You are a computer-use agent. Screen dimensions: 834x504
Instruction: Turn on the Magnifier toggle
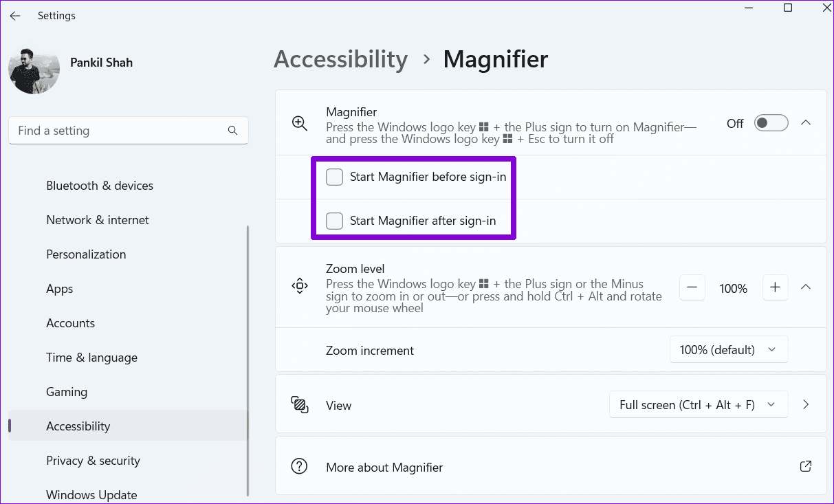pos(771,122)
